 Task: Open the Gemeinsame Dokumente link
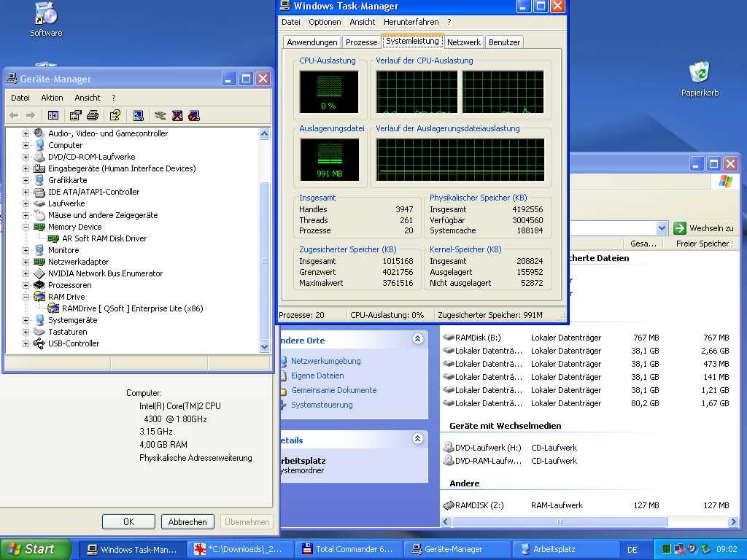click(x=333, y=390)
